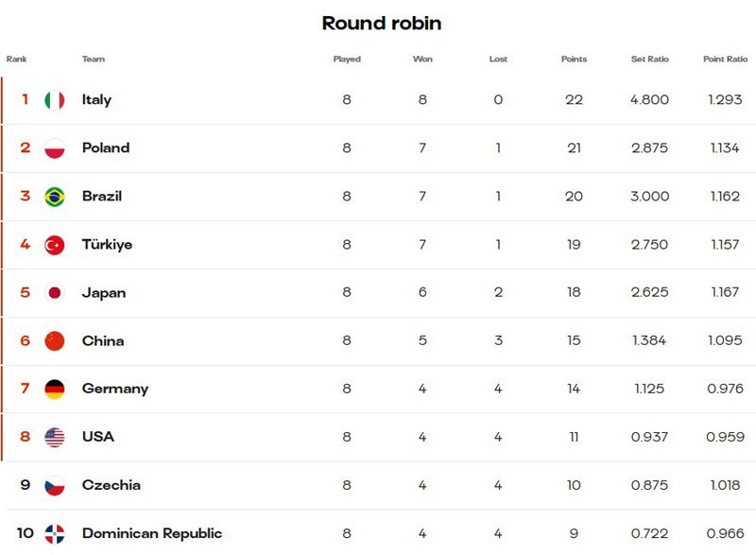
Task: Click the USA flag icon
Action: [55, 438]
